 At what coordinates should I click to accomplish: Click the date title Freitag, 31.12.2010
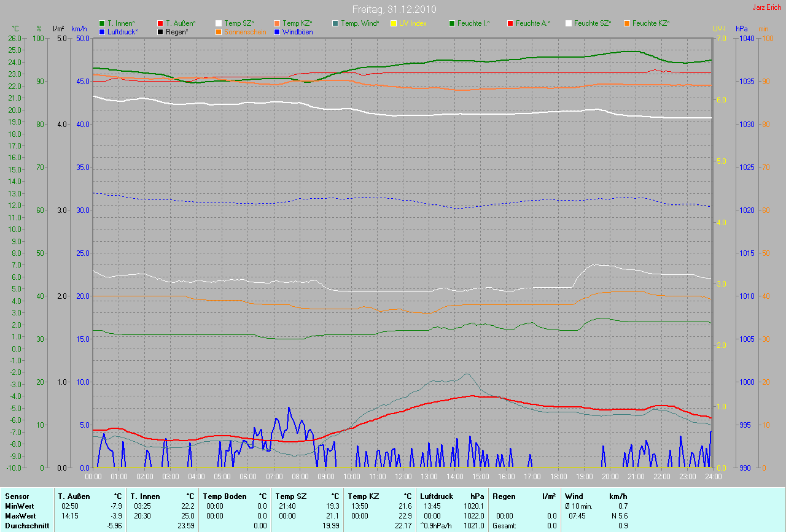393,9
